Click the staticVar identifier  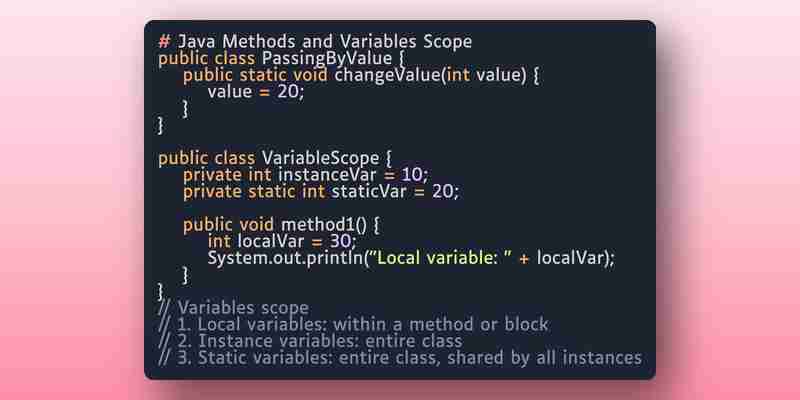click(369, 191)
